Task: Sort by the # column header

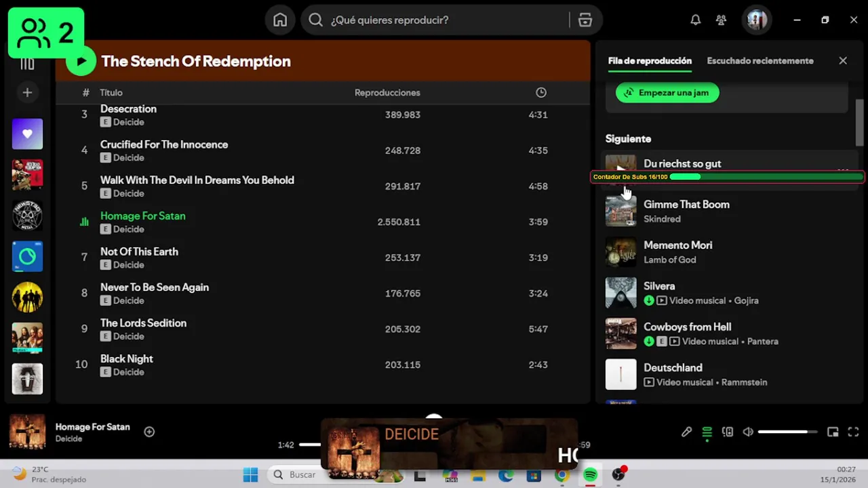Action: click(85, 92)
